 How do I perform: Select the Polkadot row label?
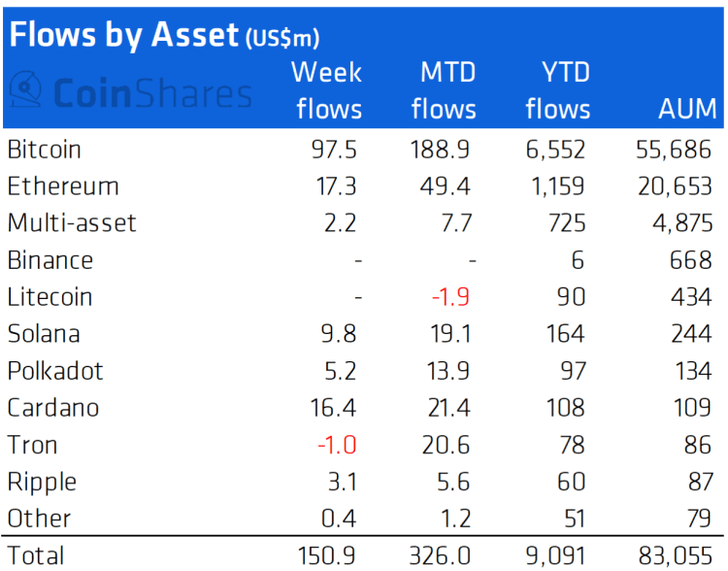click(x=54, y=371)
